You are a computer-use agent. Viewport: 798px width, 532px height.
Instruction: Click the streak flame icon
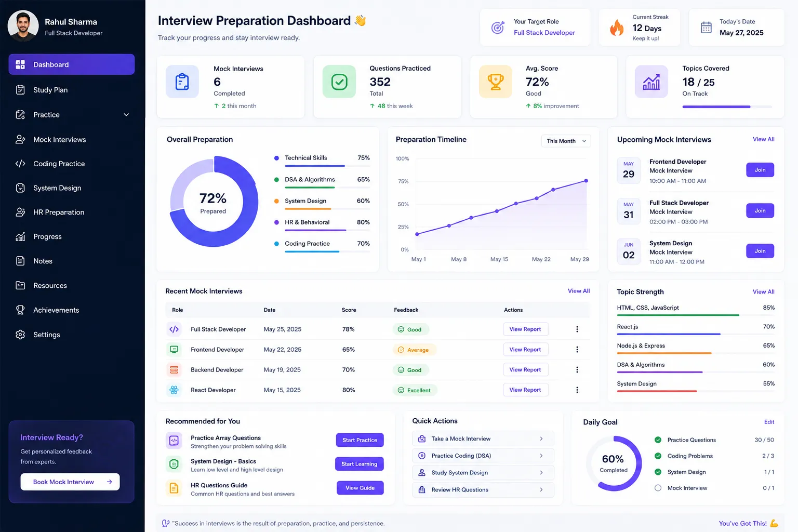(617, 28)
